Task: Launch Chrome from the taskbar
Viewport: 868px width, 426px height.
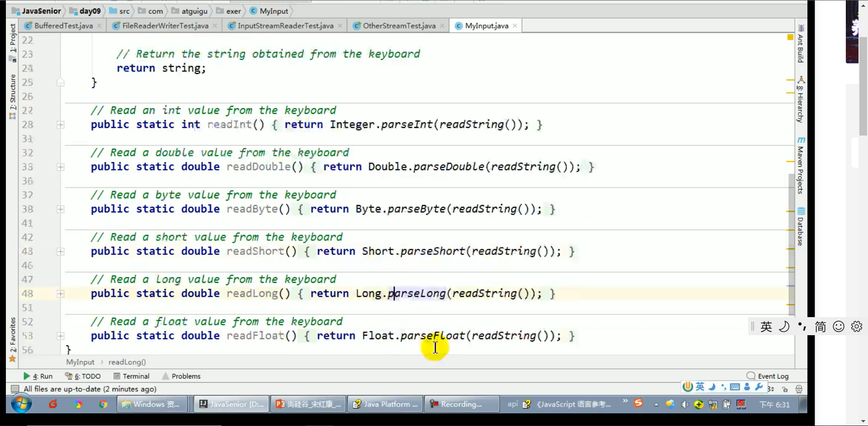Action: click(104, 404)
